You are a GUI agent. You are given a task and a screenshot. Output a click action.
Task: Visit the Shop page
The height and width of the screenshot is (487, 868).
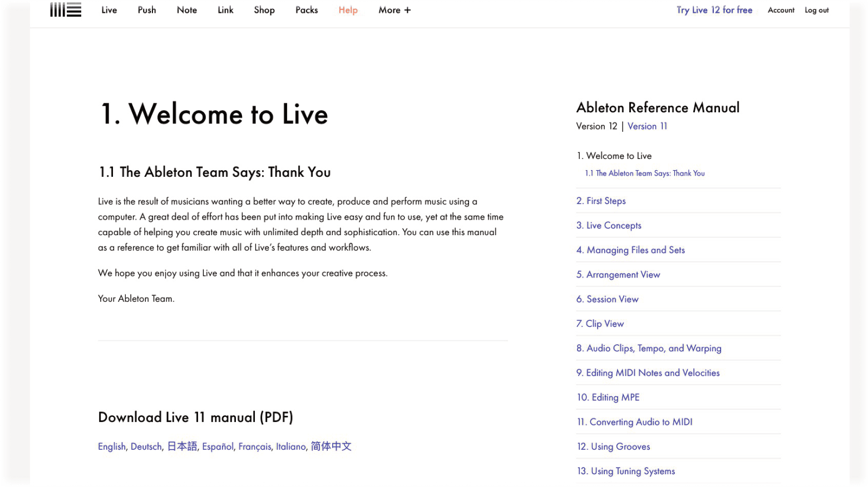pyautogui.click(x=264, y=10)
